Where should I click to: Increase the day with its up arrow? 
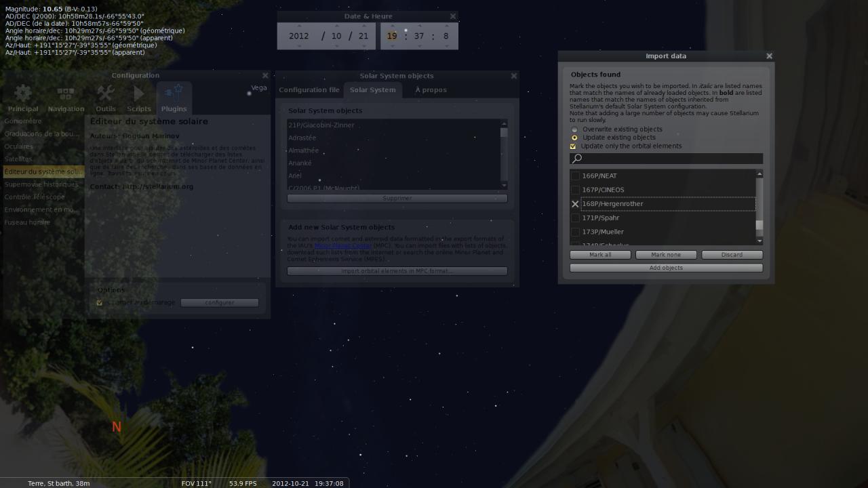[363, 26]
